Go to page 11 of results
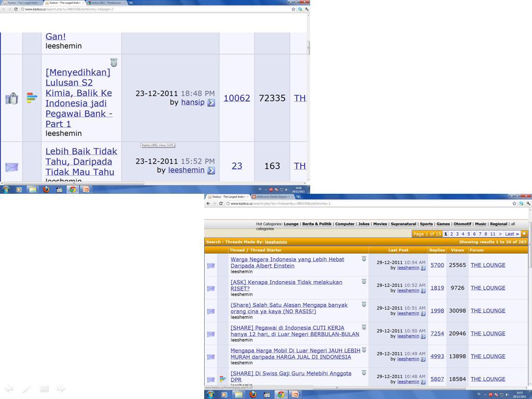The width and height of the screenshot is (532, 399). click(x=493, y=234)
